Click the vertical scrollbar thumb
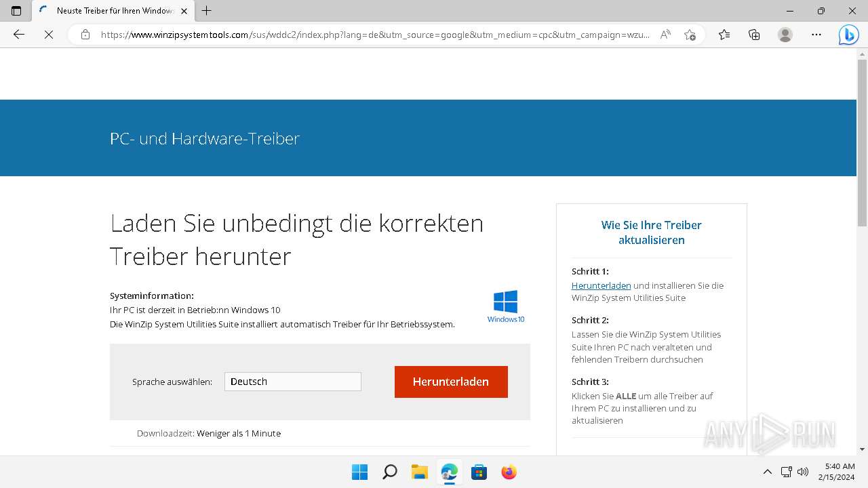This screenshot has height=488, width=868. coord(862,142)
